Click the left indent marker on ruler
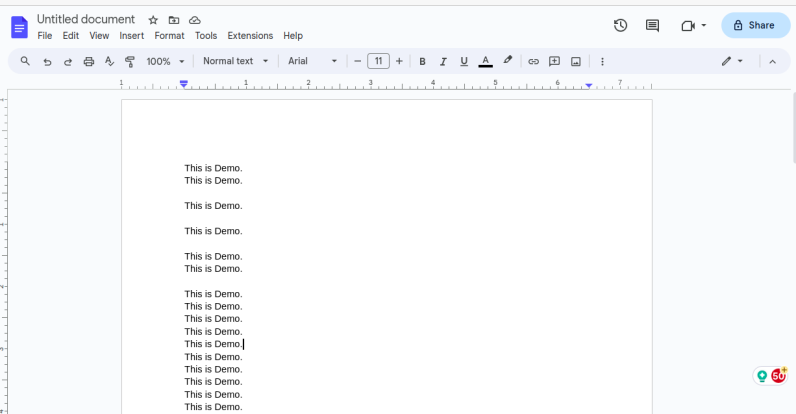This screenshot has width=796, height=414. coord(184,84)
